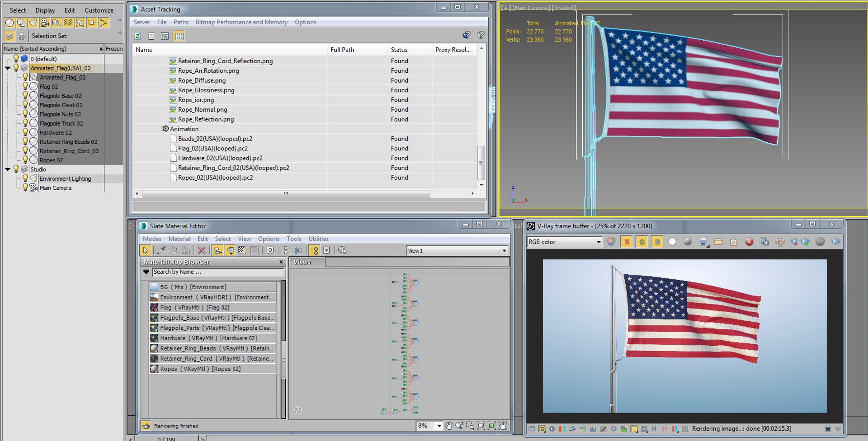
Task: Click the Asset Tracking horizontal scrollbar
Action: click(286, 193)
